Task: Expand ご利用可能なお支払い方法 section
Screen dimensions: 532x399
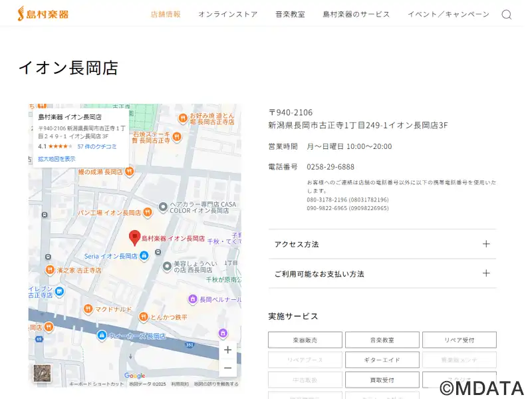Action: [x=382, y=273]
